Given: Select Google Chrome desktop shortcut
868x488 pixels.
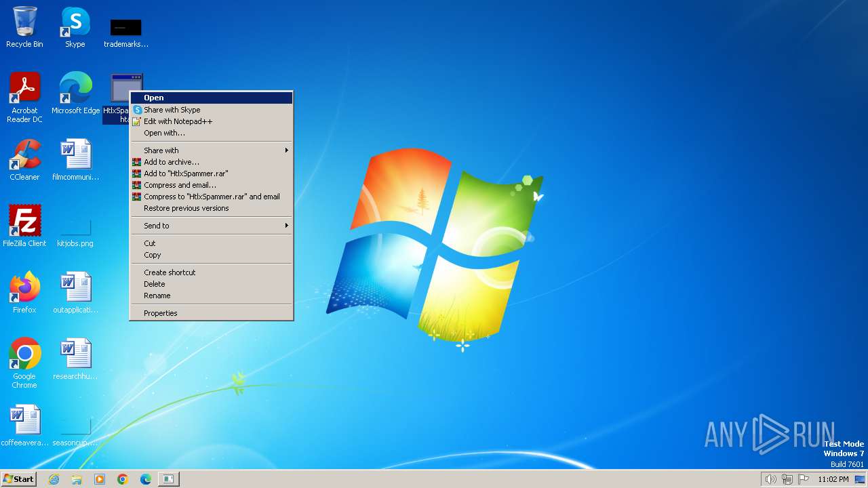Looking at the screenshot, I should (24, 363).
